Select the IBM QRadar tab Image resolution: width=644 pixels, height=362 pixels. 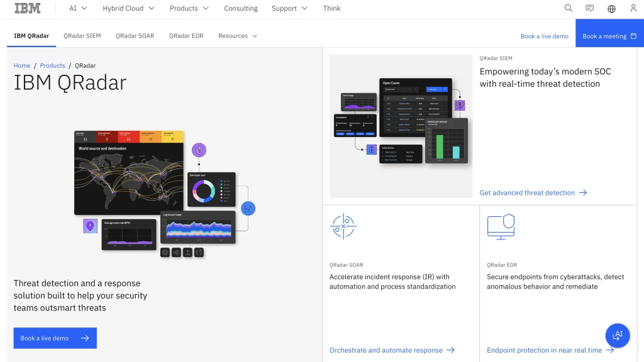coord(31,36)
